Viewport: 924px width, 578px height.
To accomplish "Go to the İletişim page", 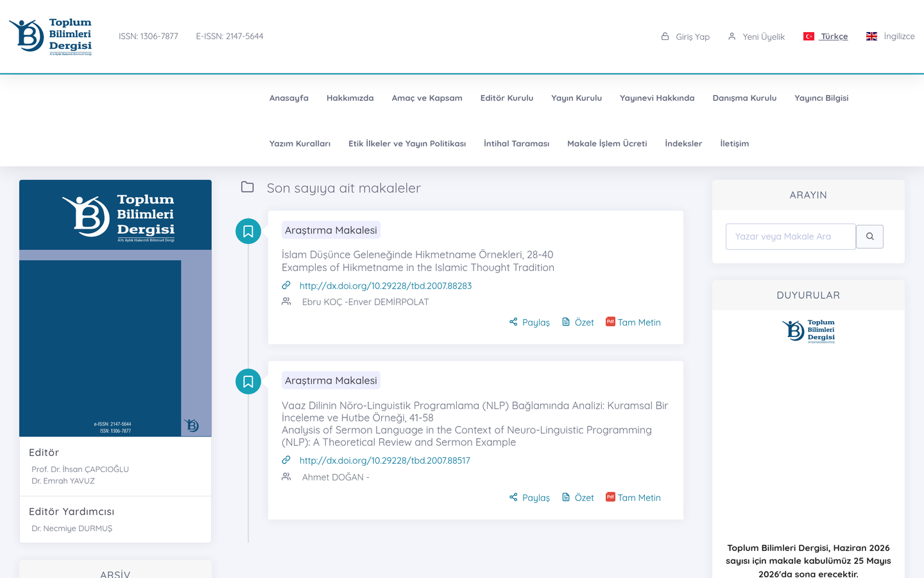I will [734, 144].
